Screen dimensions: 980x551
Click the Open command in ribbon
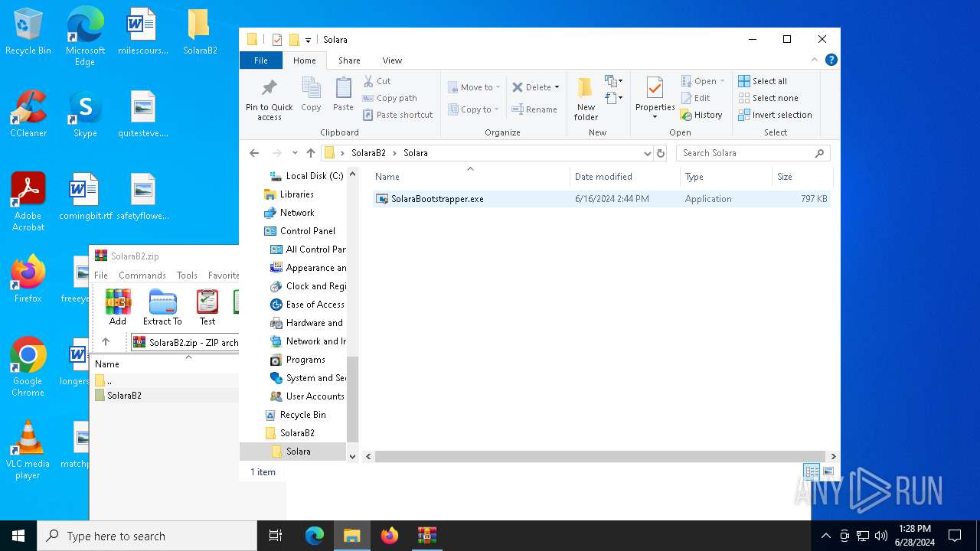pos(702,81)
